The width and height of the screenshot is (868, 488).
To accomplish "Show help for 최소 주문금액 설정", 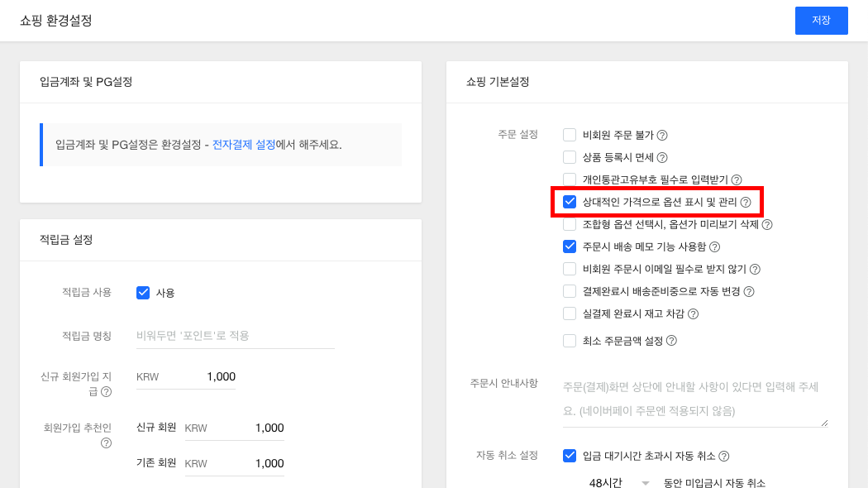I will point(671,341).
